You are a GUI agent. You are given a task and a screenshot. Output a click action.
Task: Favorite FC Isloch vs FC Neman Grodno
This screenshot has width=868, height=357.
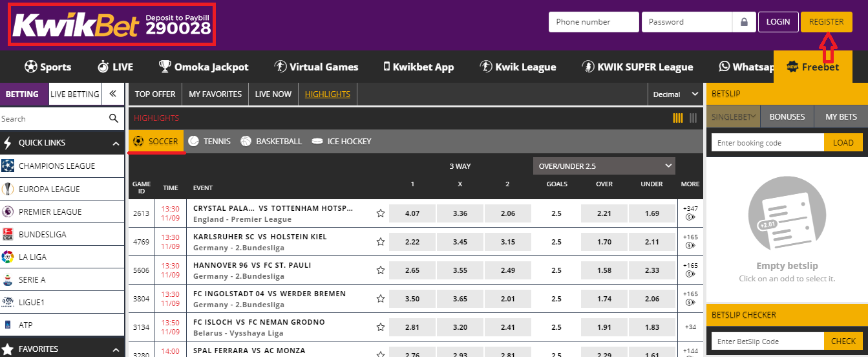381,327
